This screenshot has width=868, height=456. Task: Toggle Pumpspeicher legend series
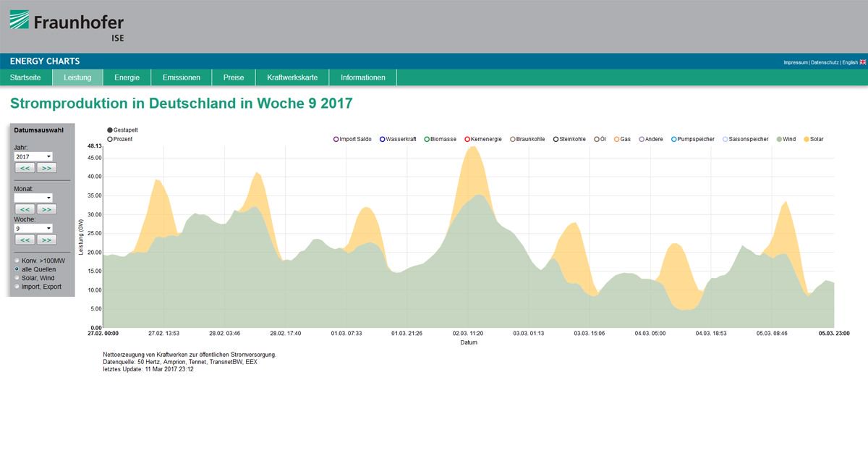693,139
